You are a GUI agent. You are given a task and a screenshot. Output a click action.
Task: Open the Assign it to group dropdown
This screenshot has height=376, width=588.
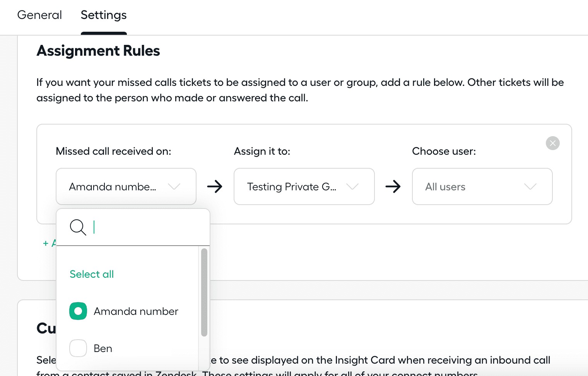[304, 186]
